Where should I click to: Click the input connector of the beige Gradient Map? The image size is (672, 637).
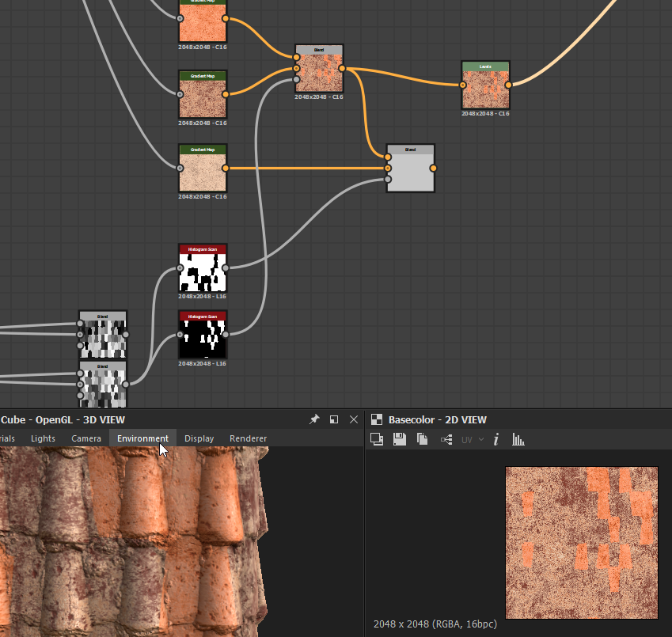click(180, 169)
